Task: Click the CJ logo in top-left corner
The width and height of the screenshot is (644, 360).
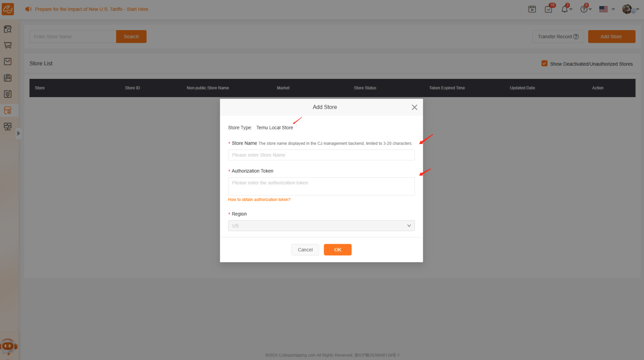Action: (x=8, y=9)
